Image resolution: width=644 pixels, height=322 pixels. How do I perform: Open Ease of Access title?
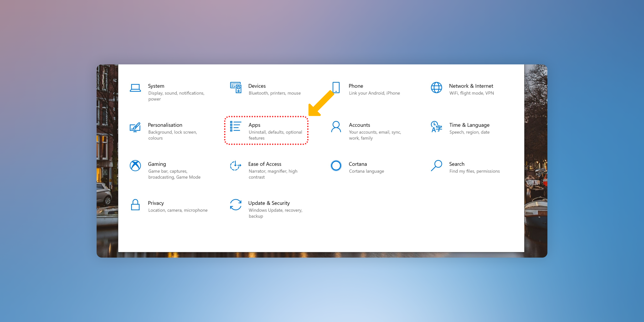pos(265,164)
